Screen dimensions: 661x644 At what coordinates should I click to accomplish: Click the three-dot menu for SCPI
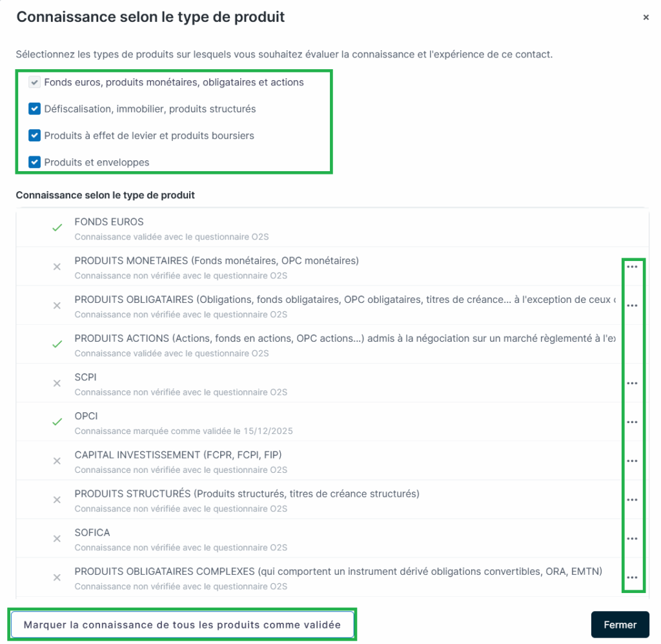[x=632, y=383]
